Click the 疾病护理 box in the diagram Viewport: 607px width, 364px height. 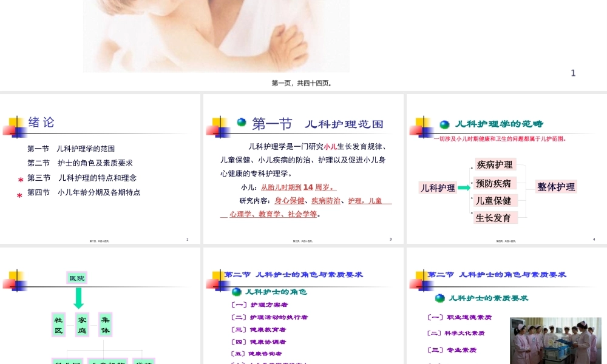(x=495, y=164)
